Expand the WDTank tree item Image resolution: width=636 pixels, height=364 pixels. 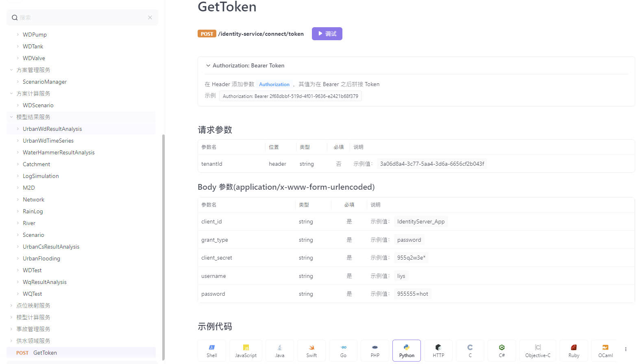tap(17, 46)
